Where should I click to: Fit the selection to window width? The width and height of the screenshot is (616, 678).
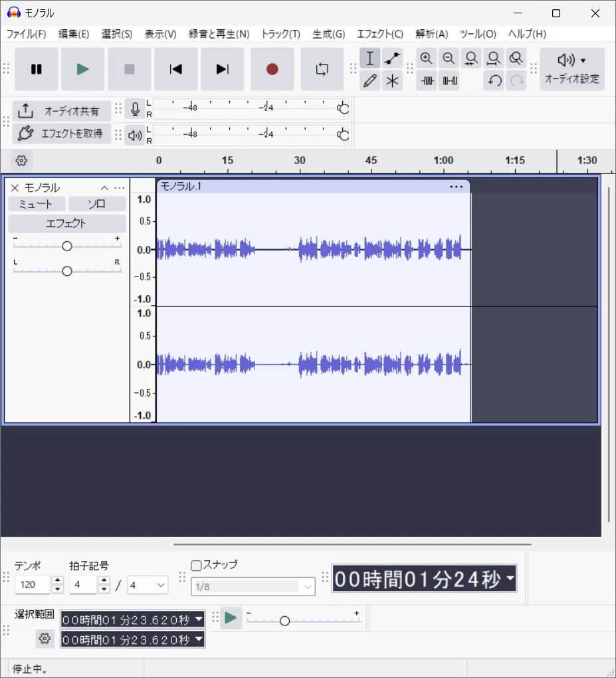pos(471,58)
